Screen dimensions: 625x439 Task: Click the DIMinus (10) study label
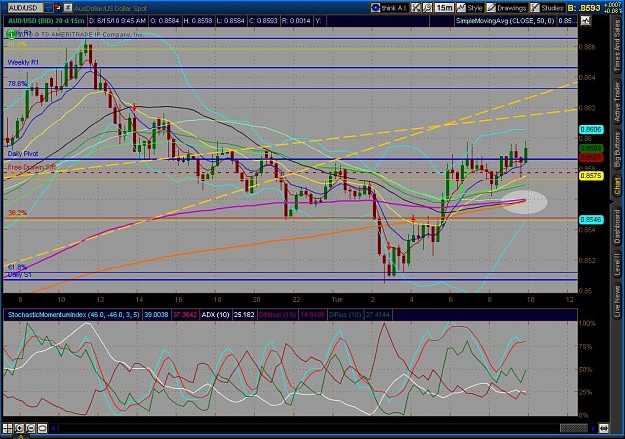(x=277, y=315)
